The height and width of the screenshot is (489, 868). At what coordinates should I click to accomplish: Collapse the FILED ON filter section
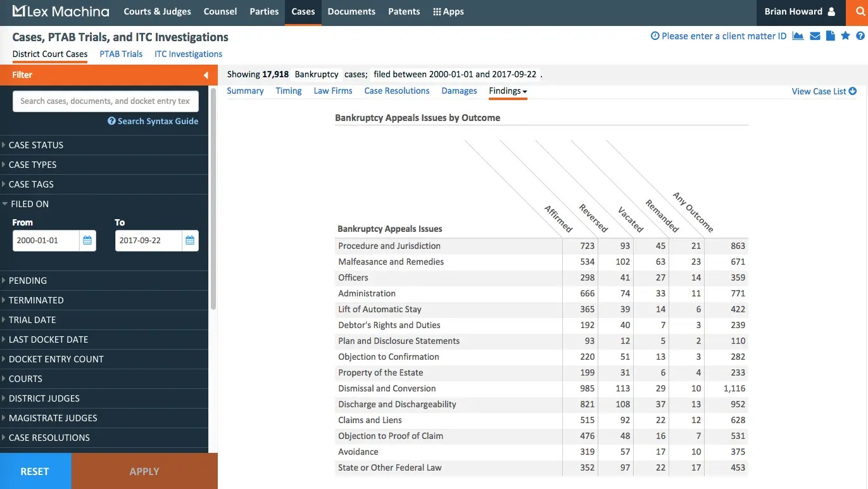(x=29, y=204)
